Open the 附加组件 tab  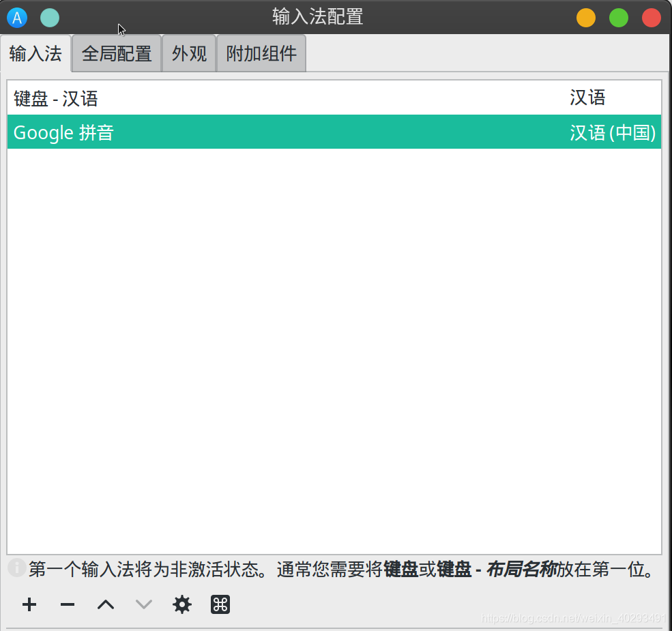261,54
